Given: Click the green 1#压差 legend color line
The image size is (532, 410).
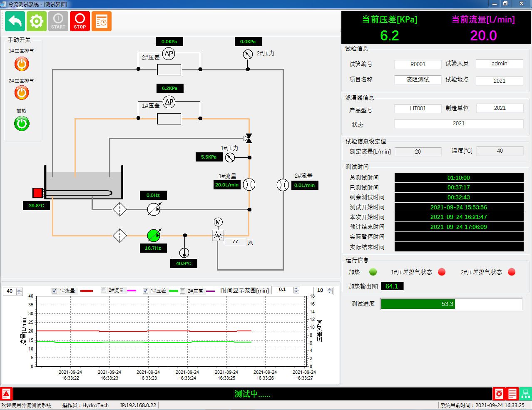Looking at the screenshot, I should pyautogui.click(x=173, y=291).
